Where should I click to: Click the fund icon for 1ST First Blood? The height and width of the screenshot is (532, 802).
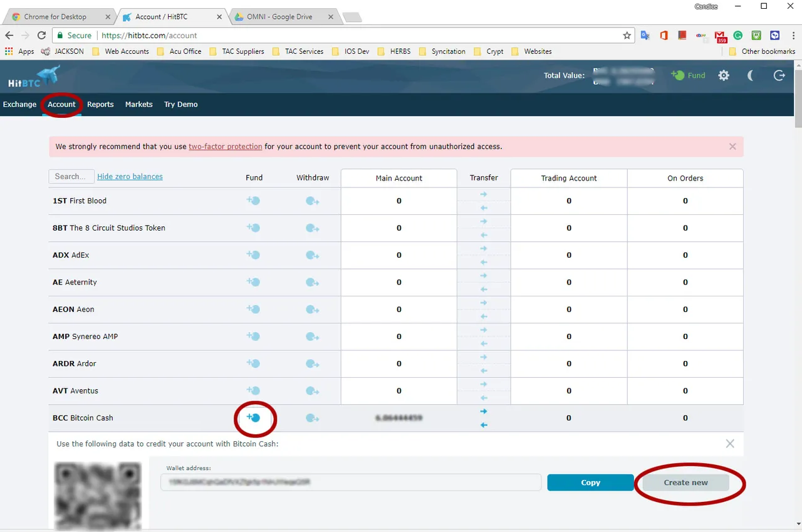pyautogui.click(x=253, y=201)
